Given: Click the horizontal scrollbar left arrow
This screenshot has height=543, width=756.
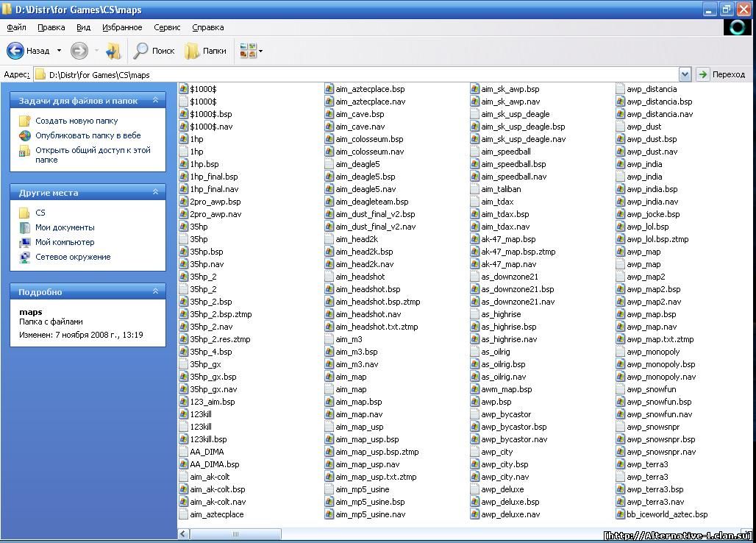Looking at the screenshot, I should coord(183,534).
